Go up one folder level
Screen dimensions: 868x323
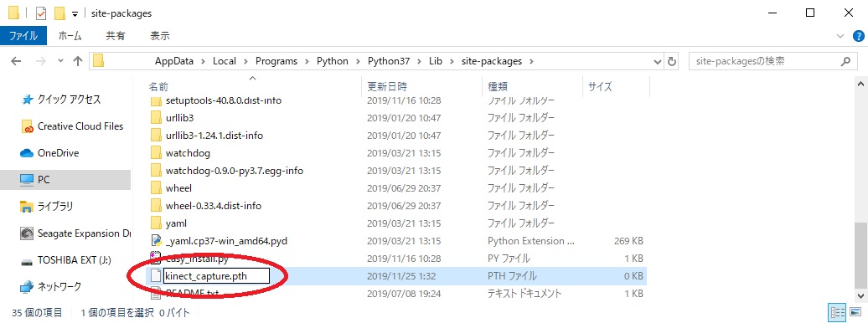[77, 61]
